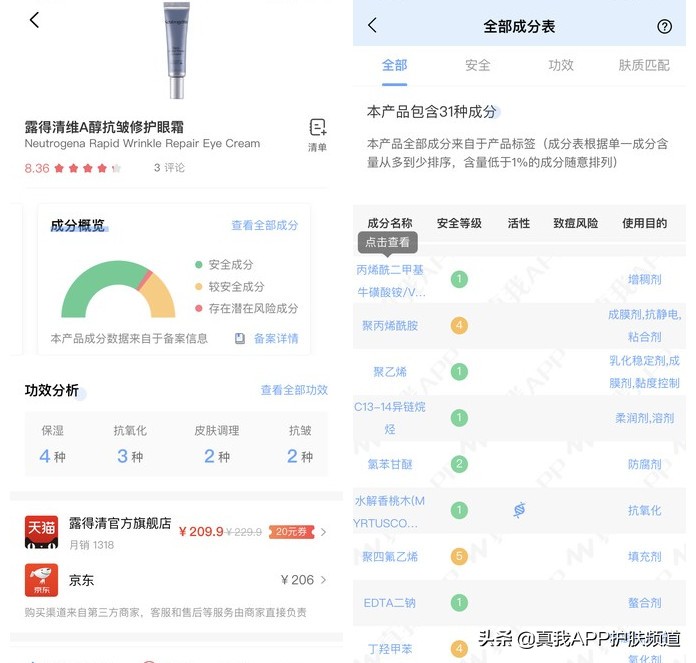Tap safety level 4 badge for 聚丙烯酰胺

[x=459, y=325]
